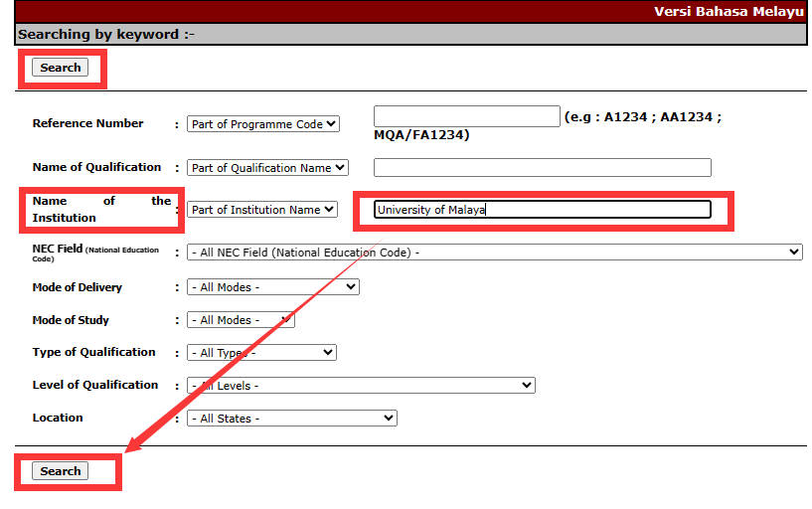Click the 'NEC Field' label
Viewport: 812px width, 509px height.
click(95, 253)
